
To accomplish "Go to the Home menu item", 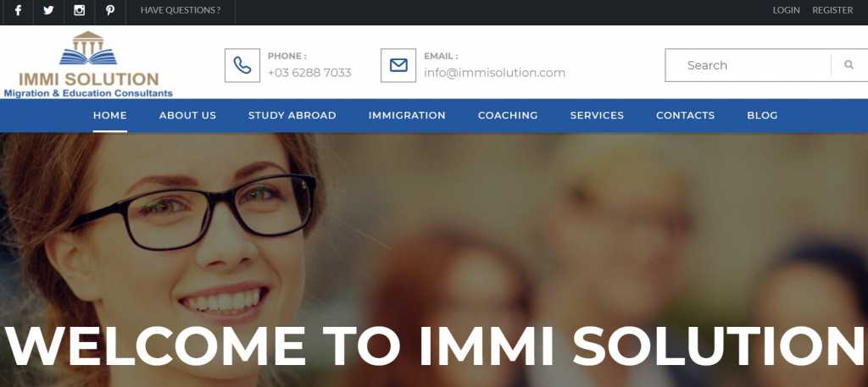I will [x=110, y=115].
